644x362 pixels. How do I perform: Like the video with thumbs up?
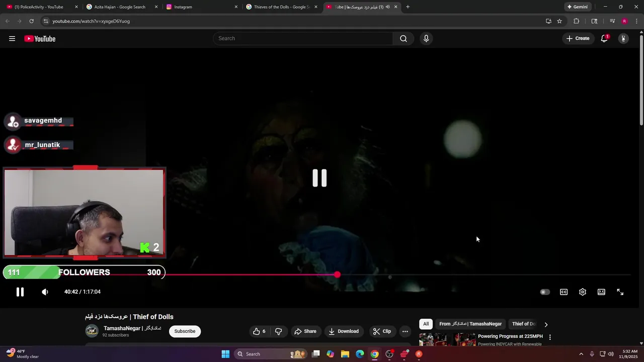(260, 331)
